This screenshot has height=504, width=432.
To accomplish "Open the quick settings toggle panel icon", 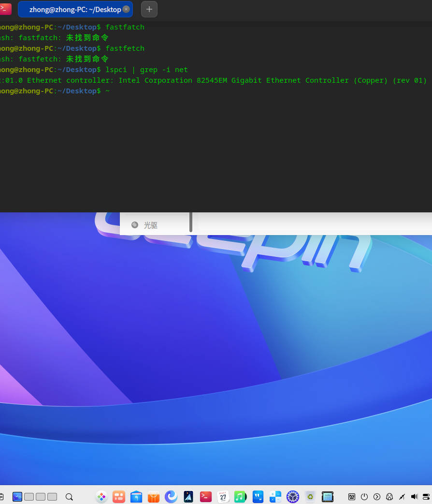I will (426, 497).
